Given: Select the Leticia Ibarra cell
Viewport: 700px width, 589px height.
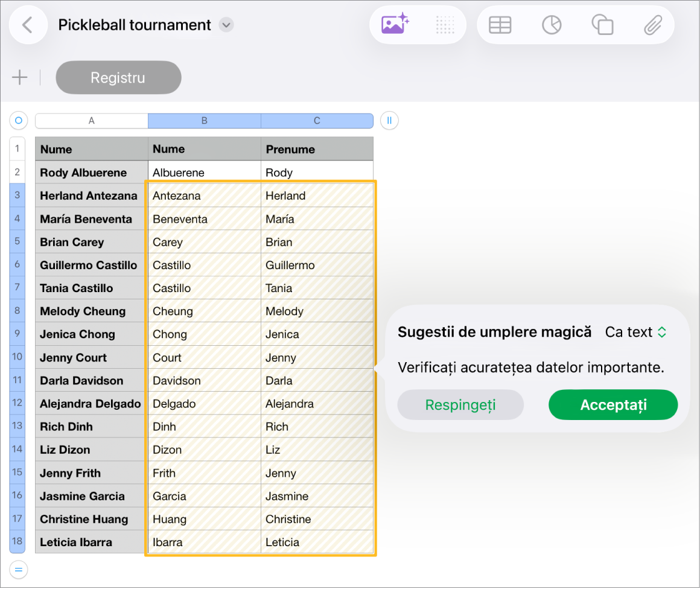Looking at the screenshot, I should point(92,542).
